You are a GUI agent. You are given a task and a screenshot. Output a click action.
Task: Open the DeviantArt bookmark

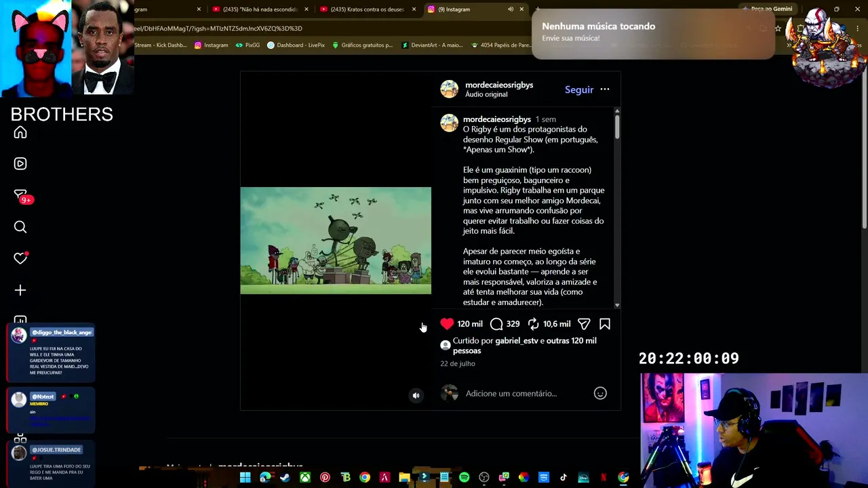coord(432,45)
